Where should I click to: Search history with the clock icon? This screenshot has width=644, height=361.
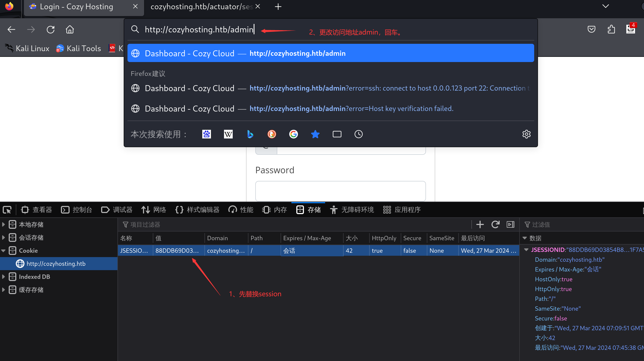(359, 134)
